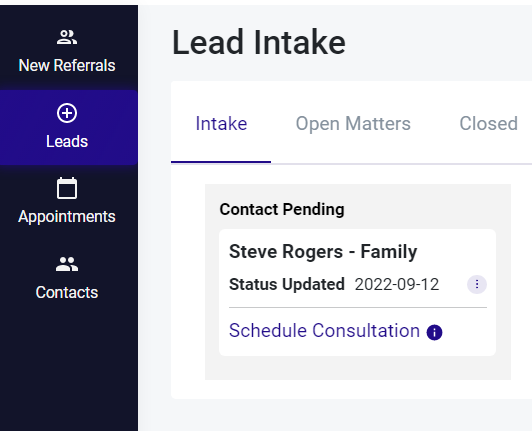The height and width of the screenshot is (431, 532).
Task: Select the Leads plus-circle icon
Action: [x=67, y=113]
